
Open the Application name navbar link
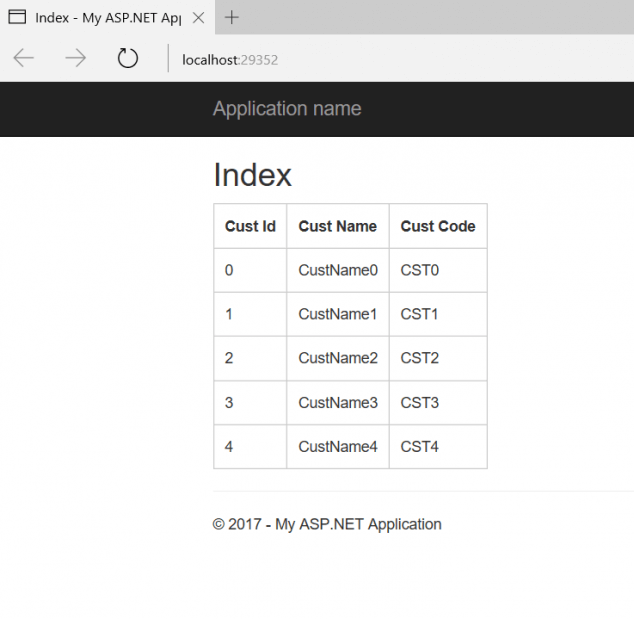coord(287,109)
